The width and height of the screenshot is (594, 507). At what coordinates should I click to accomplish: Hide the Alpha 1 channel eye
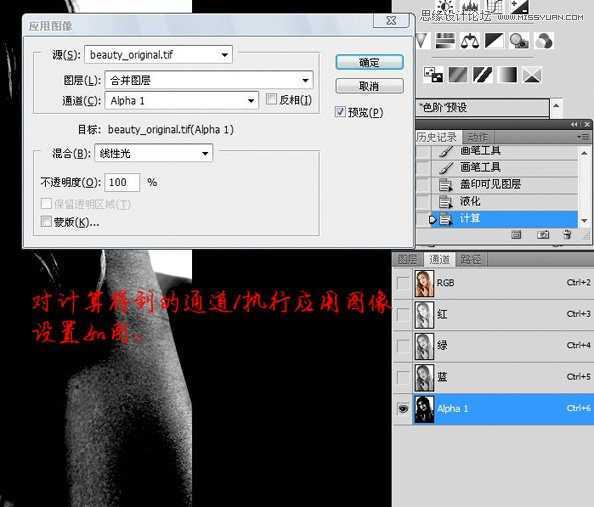point(403,409)
